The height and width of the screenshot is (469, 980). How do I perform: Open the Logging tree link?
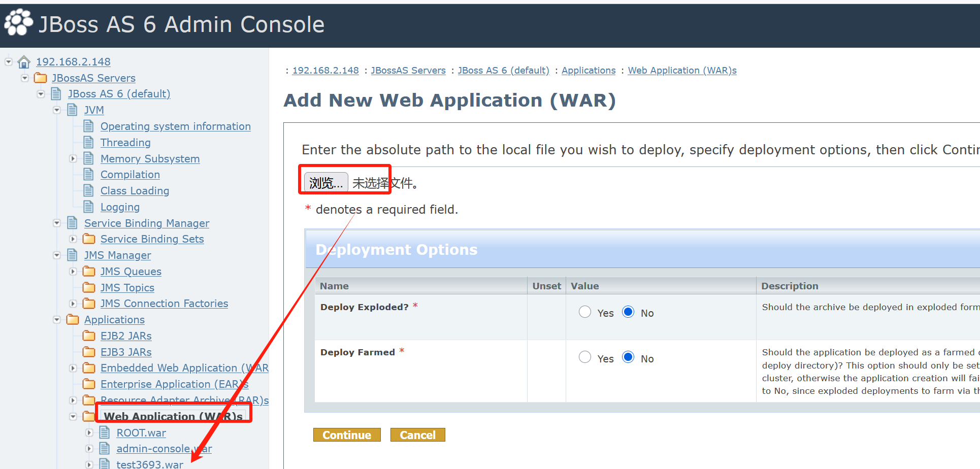click(120, 207)
